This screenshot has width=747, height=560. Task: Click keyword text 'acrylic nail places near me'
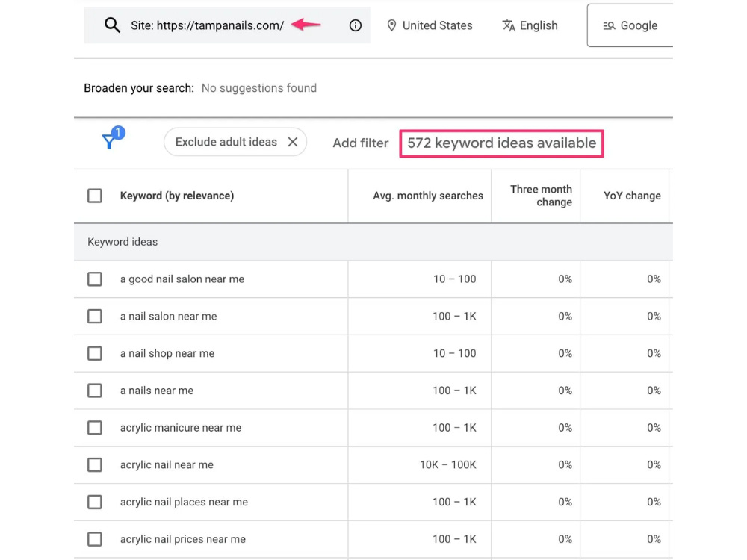pos(184,502)
